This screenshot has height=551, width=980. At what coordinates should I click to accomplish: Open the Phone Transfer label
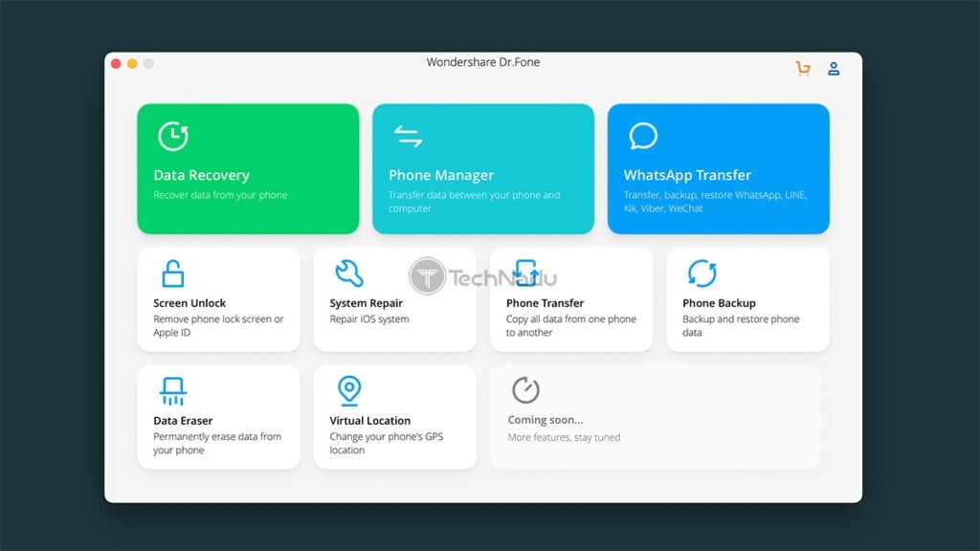tap(545, 303)
